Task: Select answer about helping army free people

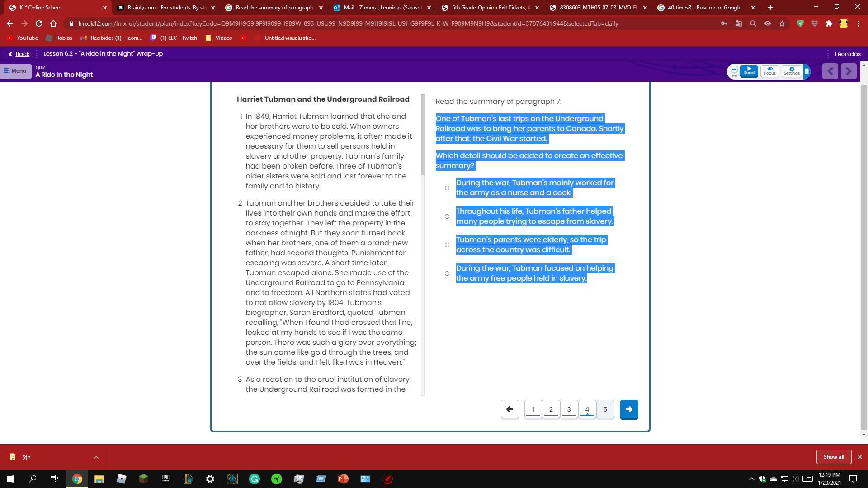Action: pos(447,273)
